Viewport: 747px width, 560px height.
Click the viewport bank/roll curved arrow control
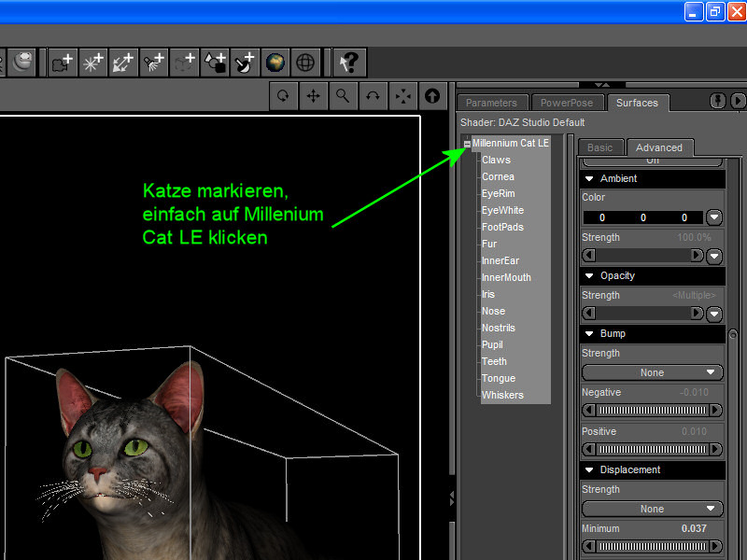(373, 96)
